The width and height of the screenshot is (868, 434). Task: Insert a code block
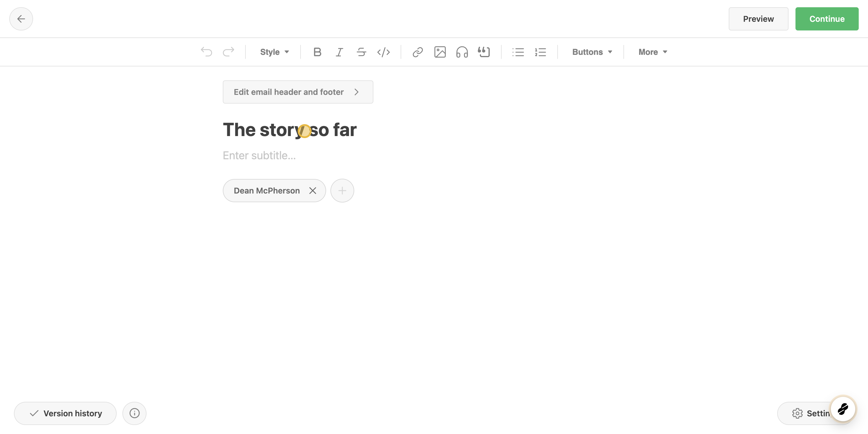click(x=384, y=52)
